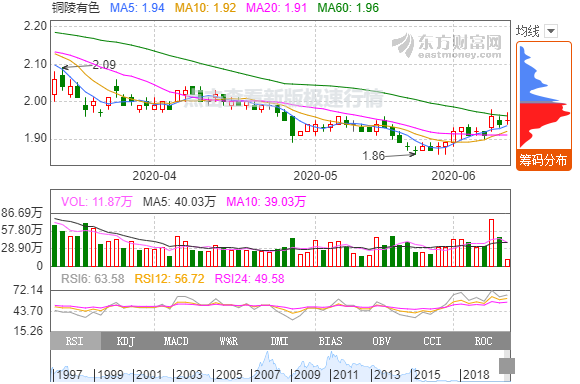
Task: Click the tallest red volume bar in June
Action: pyautogui.click(x=491, y=243)
